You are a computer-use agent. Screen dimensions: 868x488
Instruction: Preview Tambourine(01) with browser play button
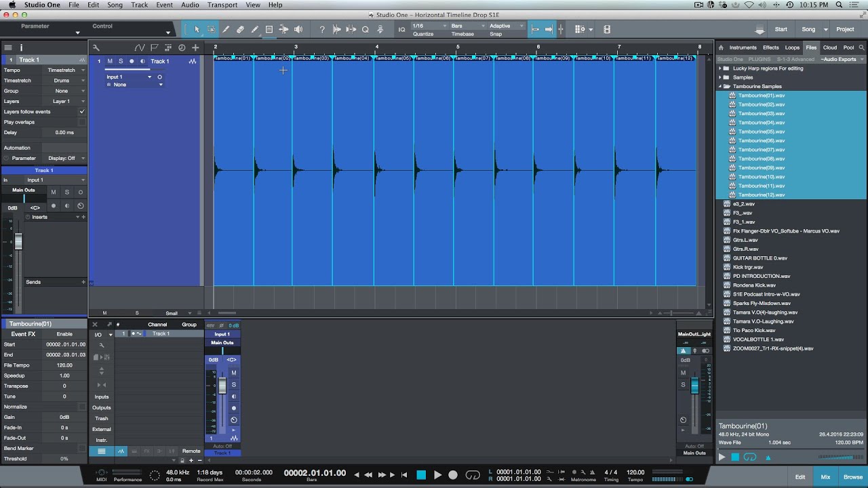click(x=722, y=457)
